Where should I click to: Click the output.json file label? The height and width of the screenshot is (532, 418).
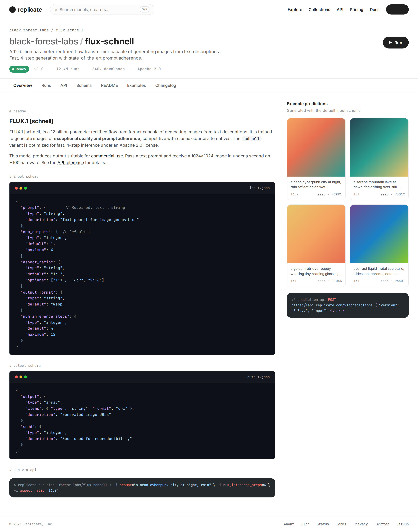click(258, 377)
